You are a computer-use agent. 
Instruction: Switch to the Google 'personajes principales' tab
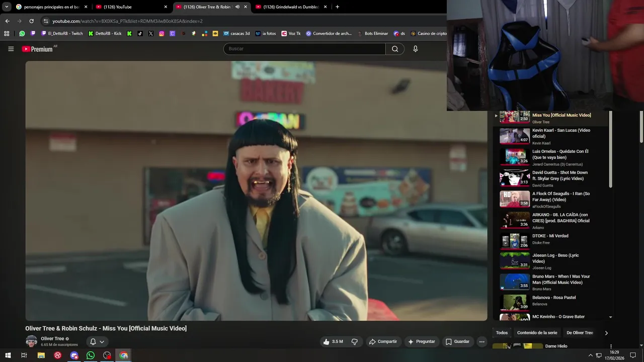click(52, 7)
